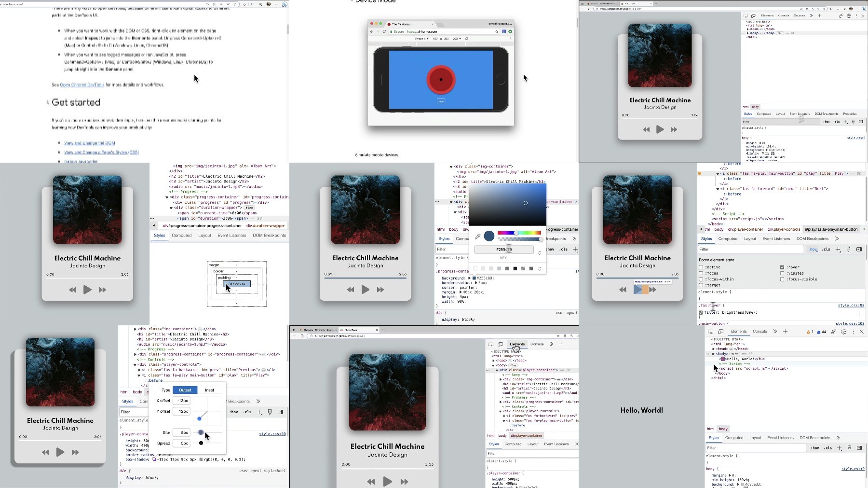The image size is (868, 488).
Task: Expand the margin shorthand in Hello World body styles
Action: point(730,475)
